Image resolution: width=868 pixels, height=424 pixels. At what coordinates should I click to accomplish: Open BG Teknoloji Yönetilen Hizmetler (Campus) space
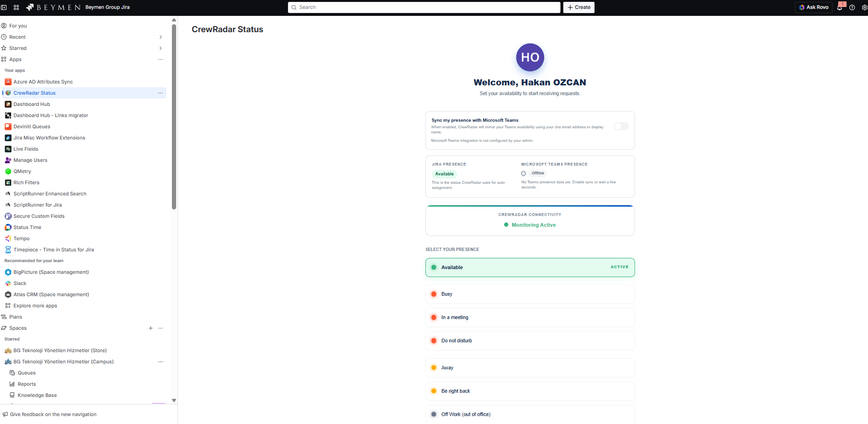tap(63, 361)
